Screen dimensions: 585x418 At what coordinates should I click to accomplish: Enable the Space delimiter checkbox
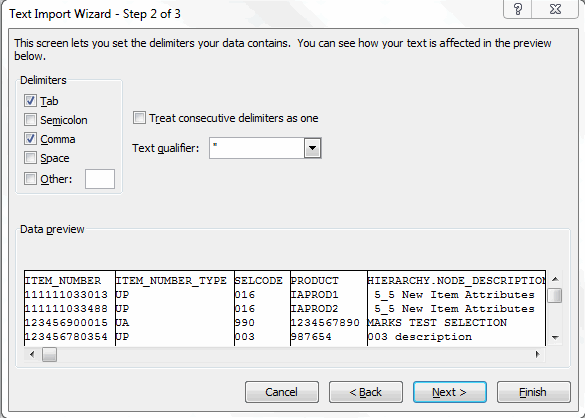tap(30, 157)
